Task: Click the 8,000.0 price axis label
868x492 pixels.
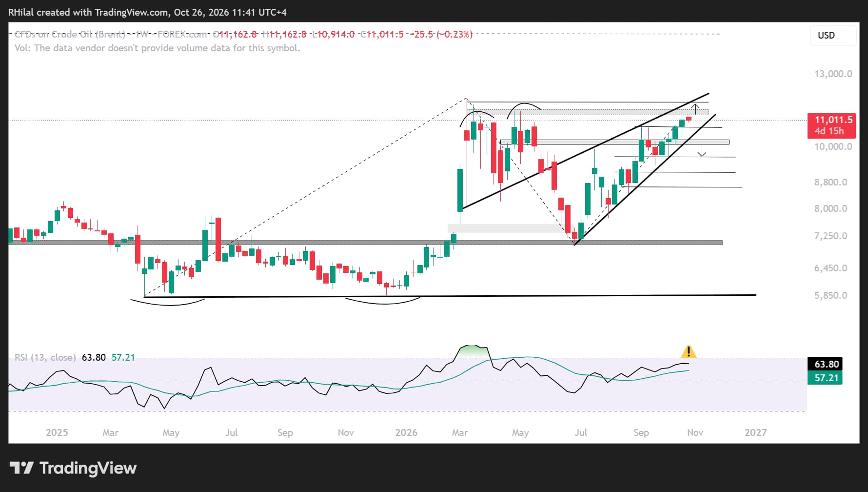Action: (831, 208)
